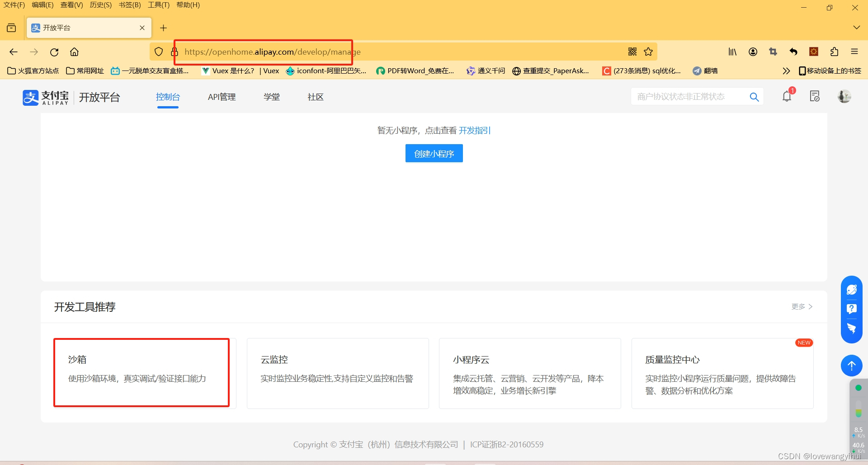868x465 pixels.
Task: Open the 一元脱单交友盲盒 bookmark
Action: click(x=150, y=71)
